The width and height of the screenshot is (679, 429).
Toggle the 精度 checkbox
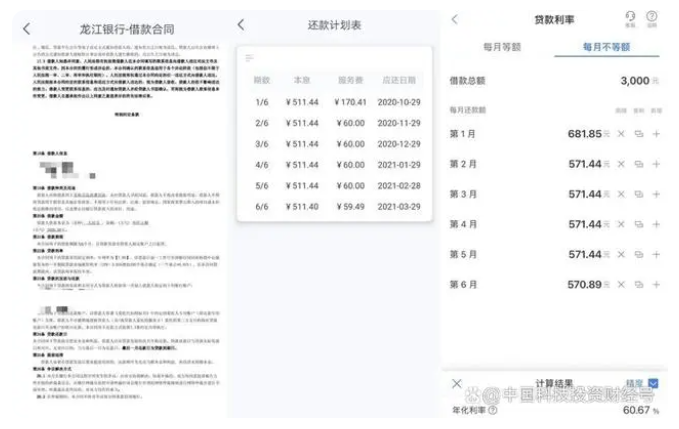(x=653, y=383)
